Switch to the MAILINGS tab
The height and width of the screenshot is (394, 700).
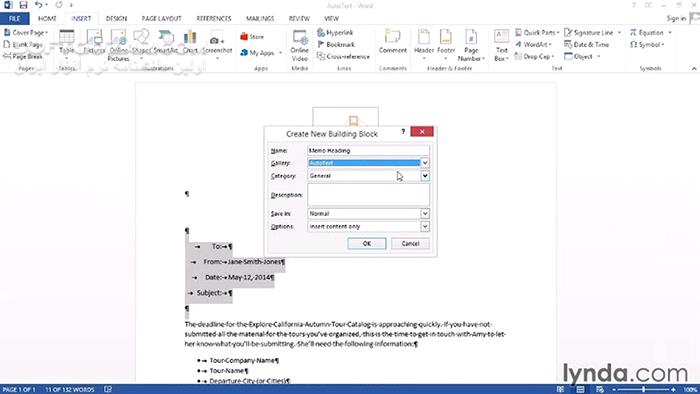[260, 18]
